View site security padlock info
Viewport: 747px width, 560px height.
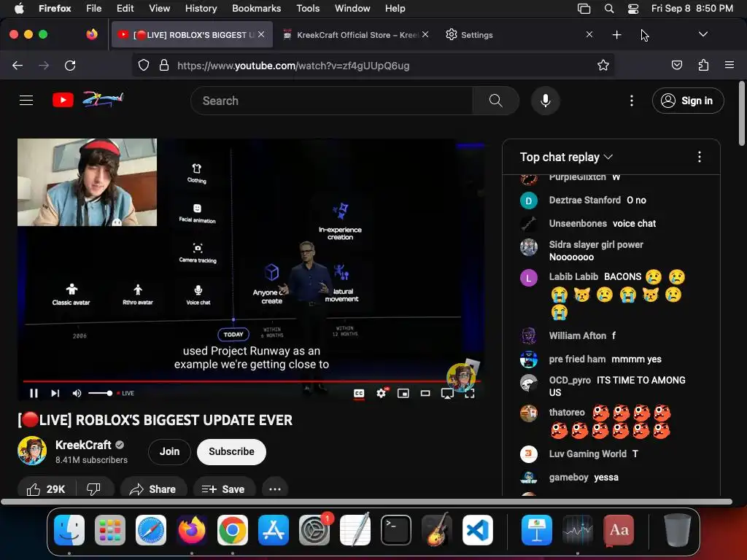tap(164, 66)
